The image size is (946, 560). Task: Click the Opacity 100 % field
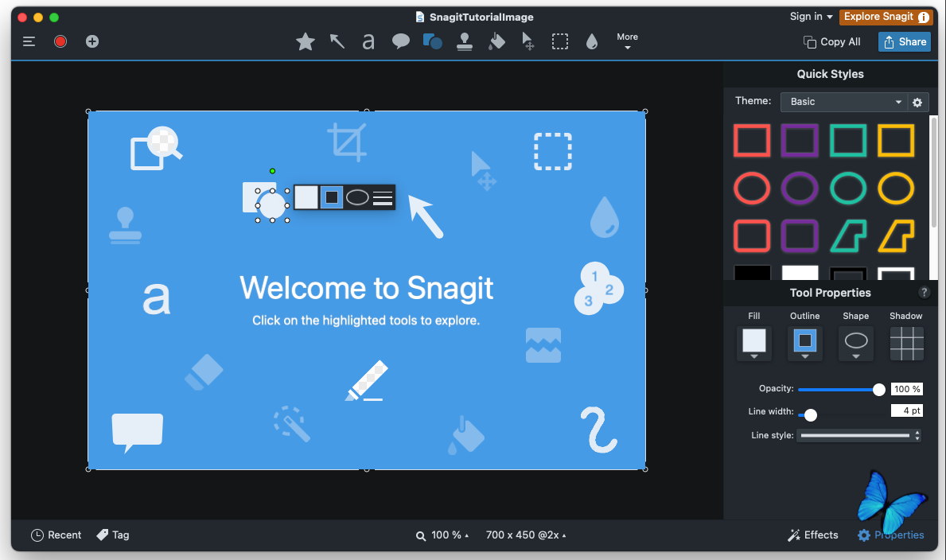(907, 389)
